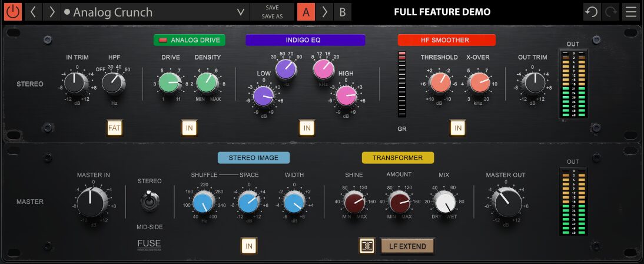The image size is (644, 264).
Task: Open the hamburger menu
Action: [x=631, y=12]
